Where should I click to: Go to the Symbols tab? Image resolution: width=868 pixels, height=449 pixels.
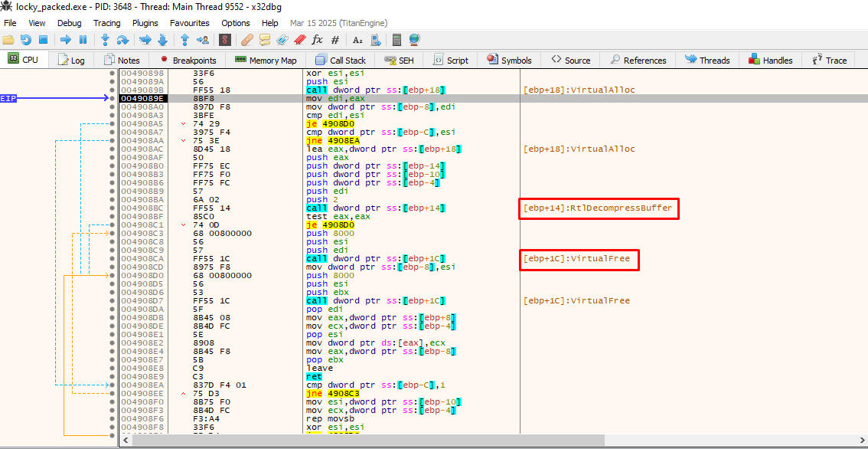(509, 61)
